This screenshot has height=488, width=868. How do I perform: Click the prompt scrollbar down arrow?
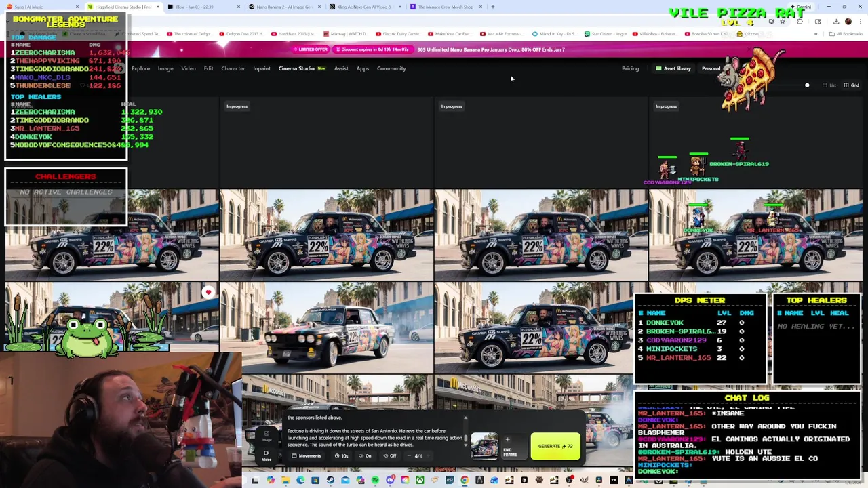(x=466, y=445)
